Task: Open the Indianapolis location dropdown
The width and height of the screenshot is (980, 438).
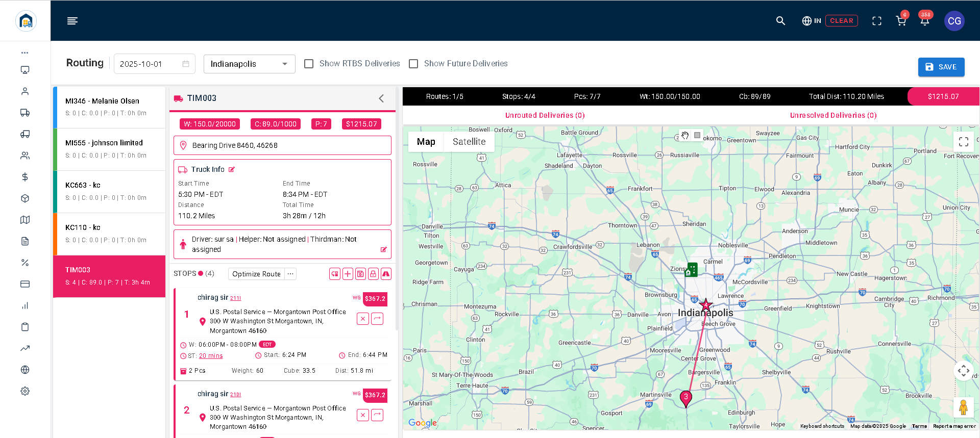Action: [249, 64]
